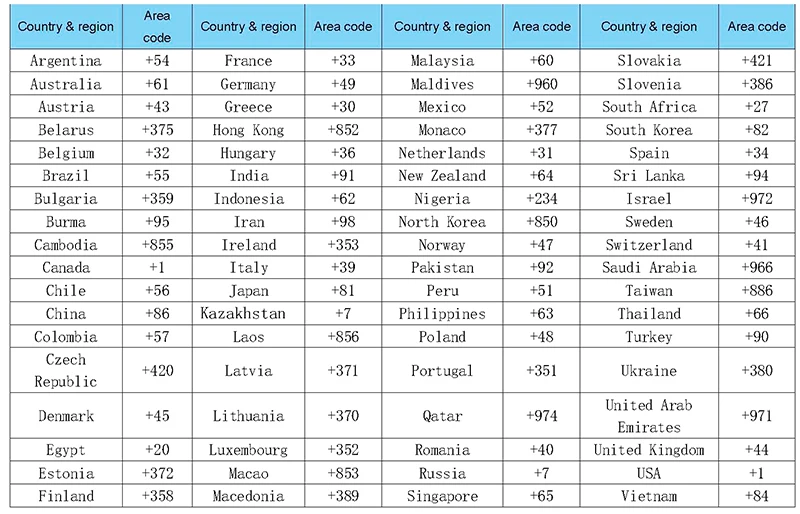Select the +852 area code cell
800x514 pixels.
click(343, 130)
